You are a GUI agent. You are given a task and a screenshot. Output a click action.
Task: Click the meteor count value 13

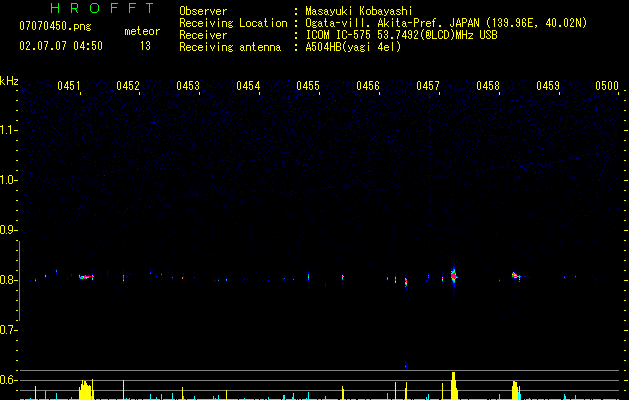pos(145,46)
